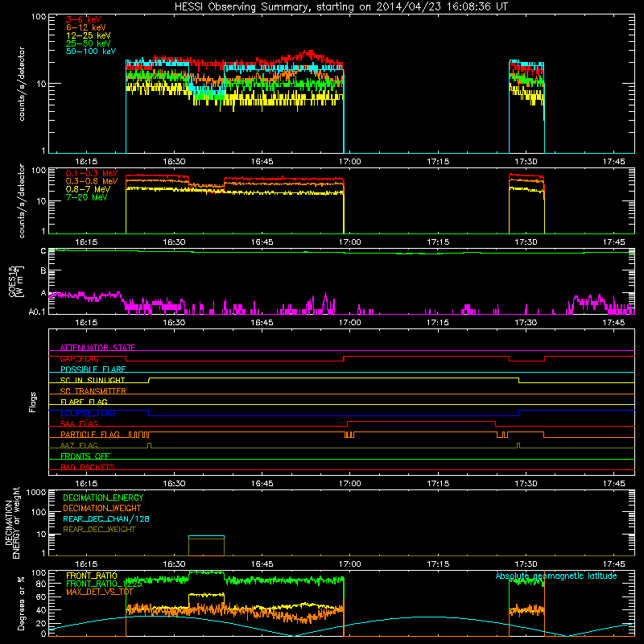
Task: Select the SAA_FLAG label
Action: pyautogui.click(x=79, y=423)
